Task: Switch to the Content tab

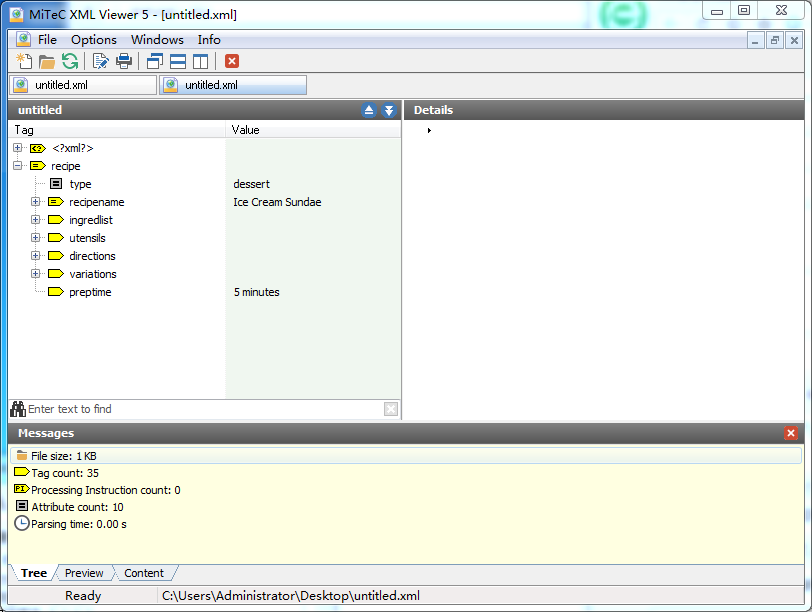Action: coord(144,573)
